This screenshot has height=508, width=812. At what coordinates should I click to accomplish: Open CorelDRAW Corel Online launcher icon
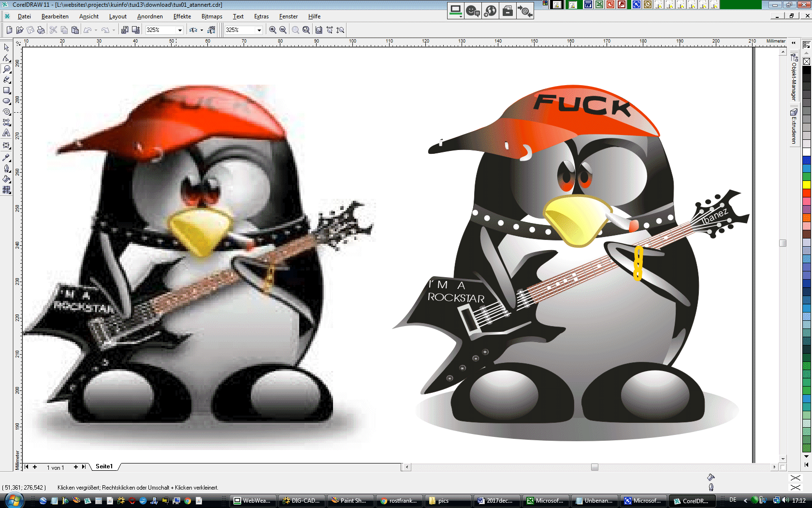pyautogui.click(x=211, y=30)
